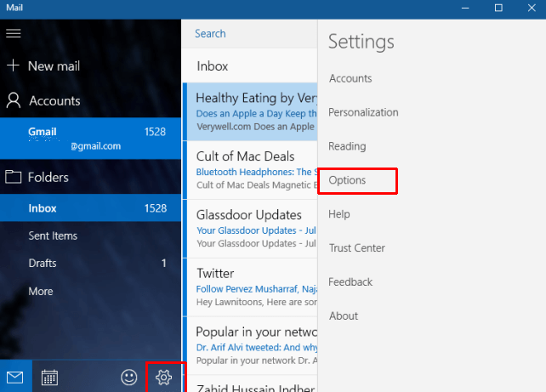
Task: Click the New mail plus icon
Action: (14, 65)
